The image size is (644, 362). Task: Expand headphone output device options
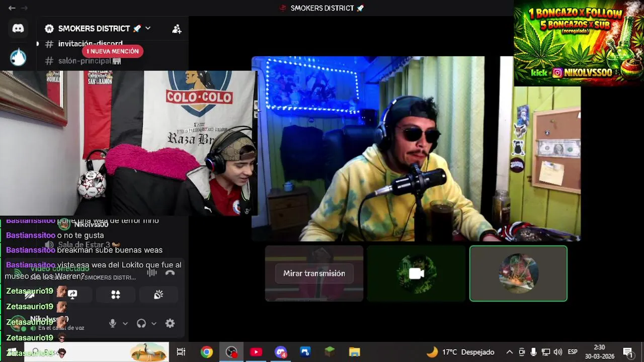tap(154, 323)
